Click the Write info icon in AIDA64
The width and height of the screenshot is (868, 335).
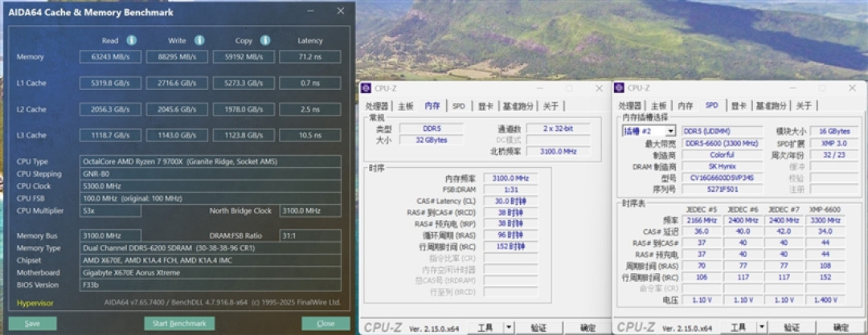199,40
